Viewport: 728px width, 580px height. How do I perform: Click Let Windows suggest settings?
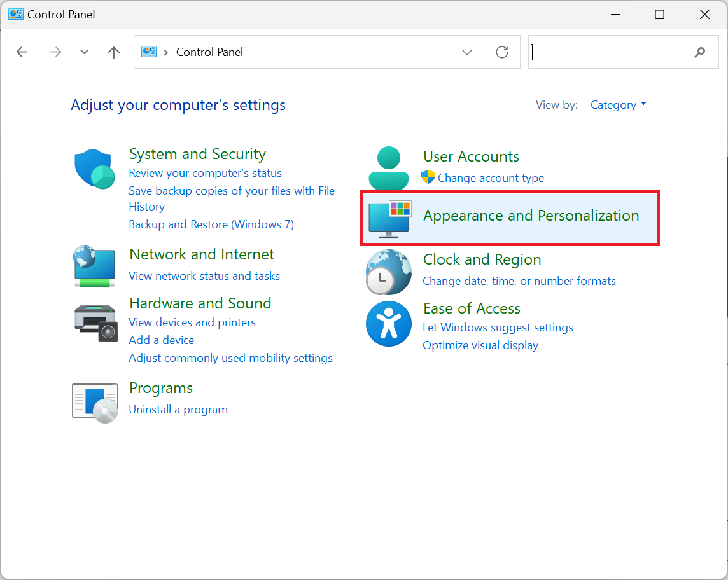click(x=498, y=328)
